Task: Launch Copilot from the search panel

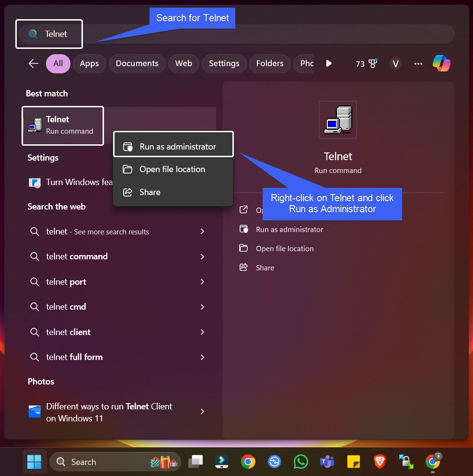Action: [x=441, y=63]
